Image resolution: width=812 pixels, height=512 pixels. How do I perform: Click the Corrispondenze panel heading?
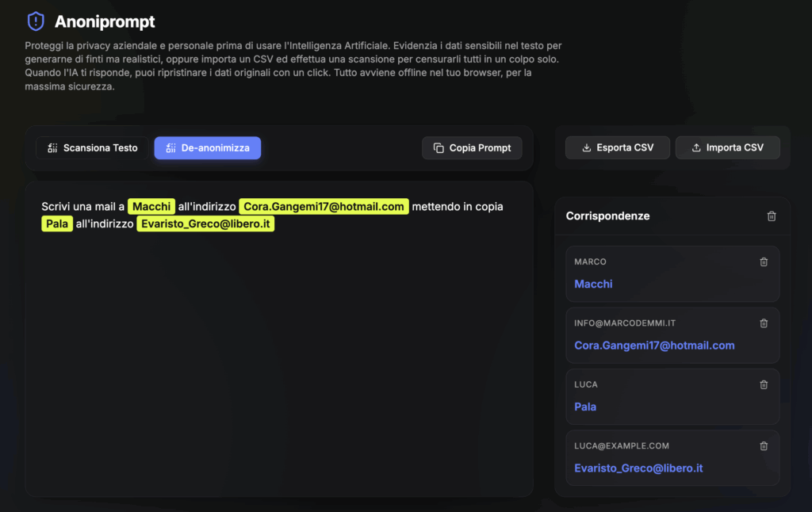coord(607,216)
